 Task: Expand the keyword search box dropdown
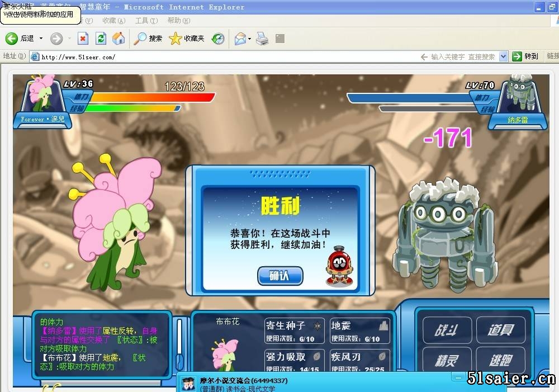coord(503,56)
